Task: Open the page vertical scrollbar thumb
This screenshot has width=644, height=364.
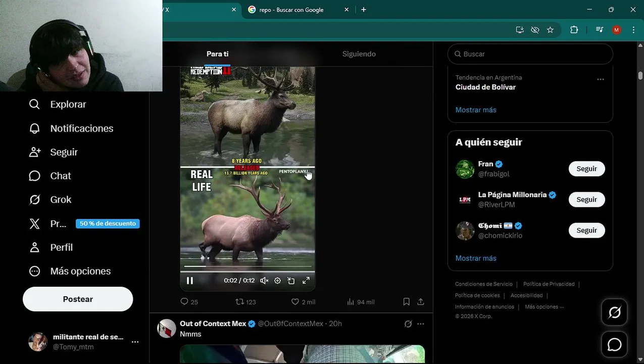Action: (x=640, y=75)
